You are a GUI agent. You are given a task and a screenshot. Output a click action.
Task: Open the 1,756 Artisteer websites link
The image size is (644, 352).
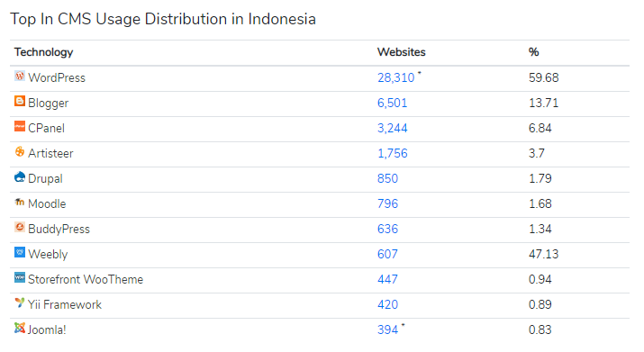(x=392, y=153)
